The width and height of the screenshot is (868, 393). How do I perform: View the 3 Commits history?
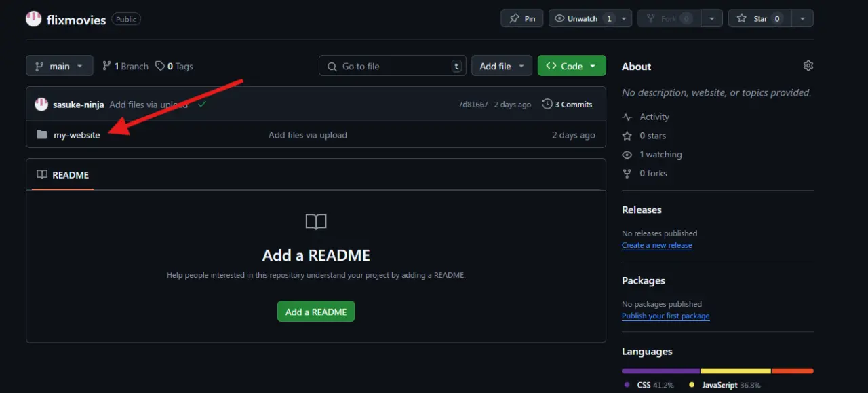568,105
